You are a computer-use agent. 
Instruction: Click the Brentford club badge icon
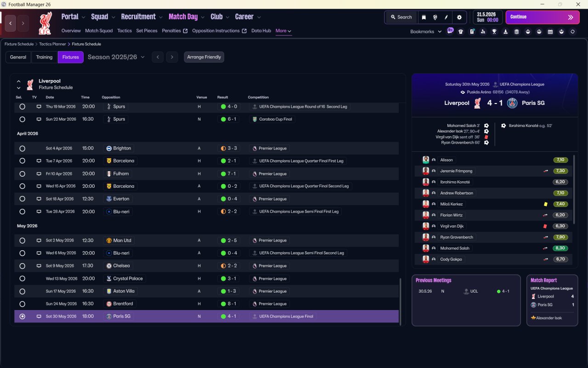tap(109, 304)
